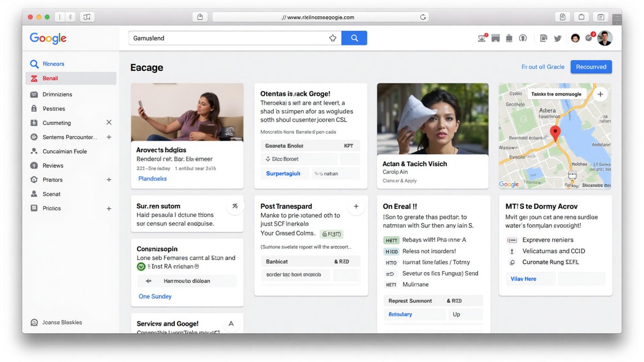Screen dimensions: 644x362
Task: Select the red Benail sidebar icon
Action: click(x=34, y=78)
